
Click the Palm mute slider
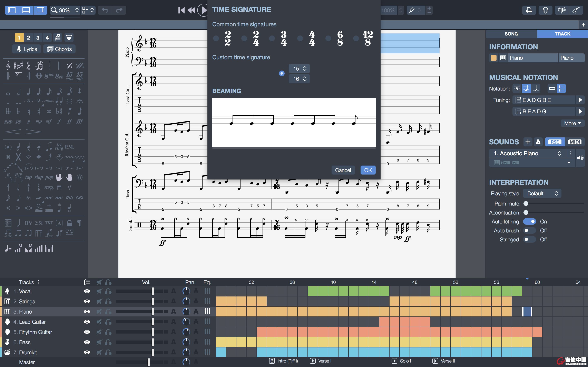[526, 203]
